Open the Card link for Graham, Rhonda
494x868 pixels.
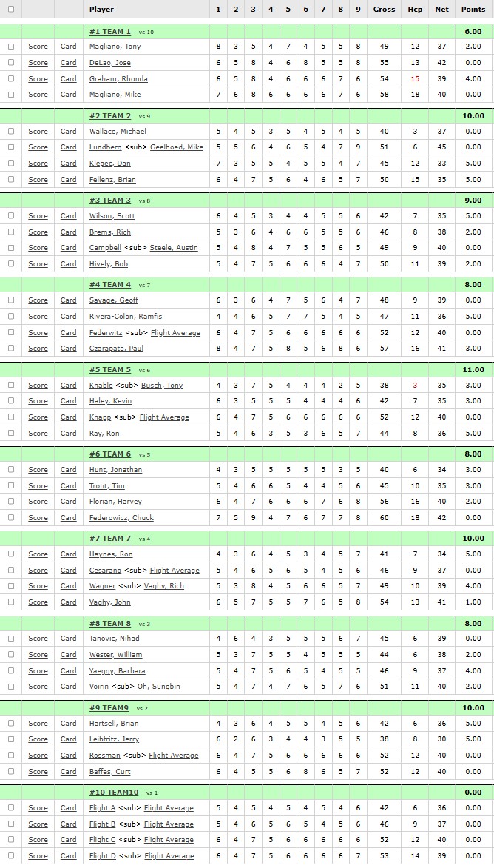pos(69,78)
